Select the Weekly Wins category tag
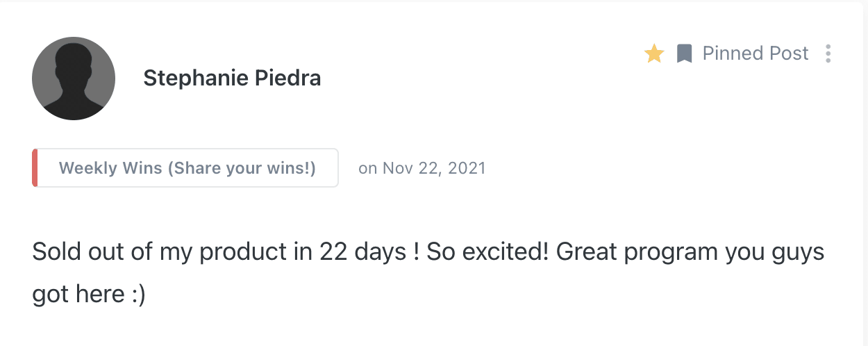This screenshot has width=868, height=346. coord(187,168)
